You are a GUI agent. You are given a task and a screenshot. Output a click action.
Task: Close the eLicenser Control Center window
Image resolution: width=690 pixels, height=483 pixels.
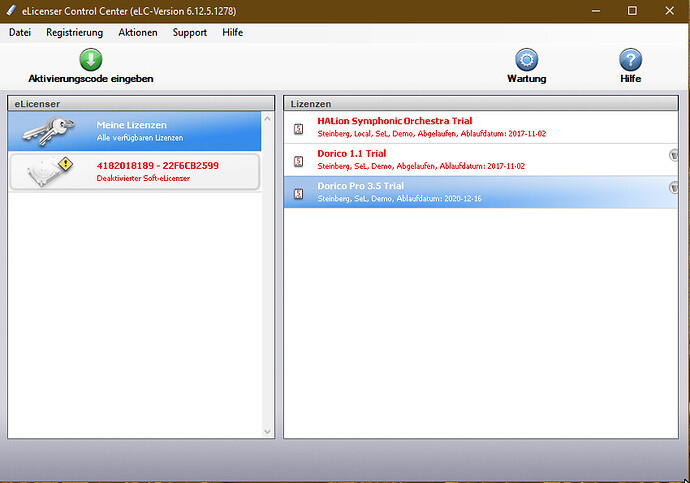(669, 11)
